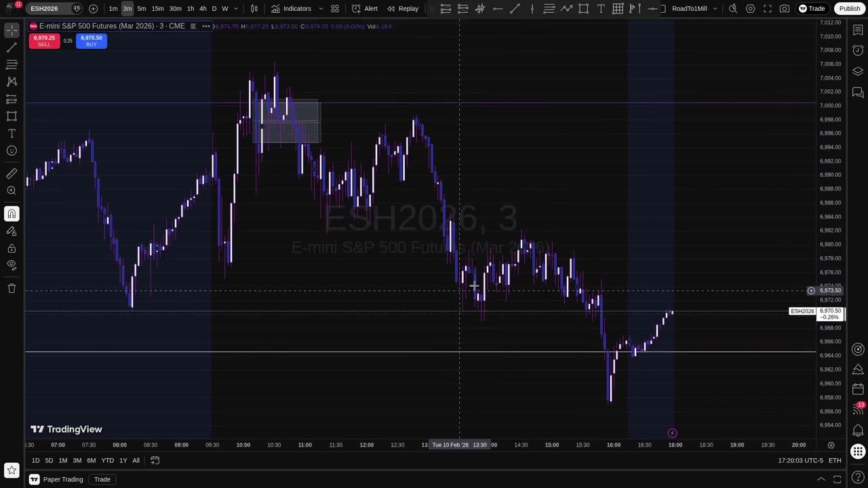Select the table grid favorite drawing tool
The image size is (868, 488).
pos(618,9)
